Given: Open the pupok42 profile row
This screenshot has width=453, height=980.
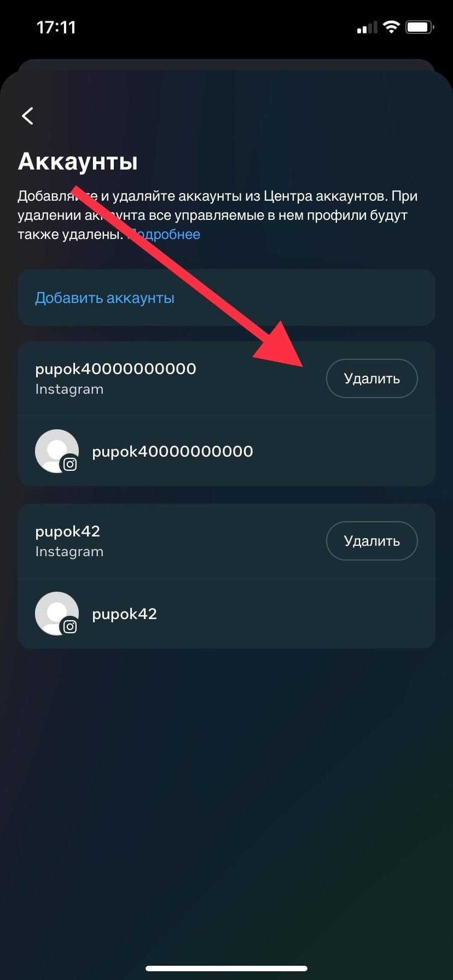Looking at the screenshot, I should point(226,614).
